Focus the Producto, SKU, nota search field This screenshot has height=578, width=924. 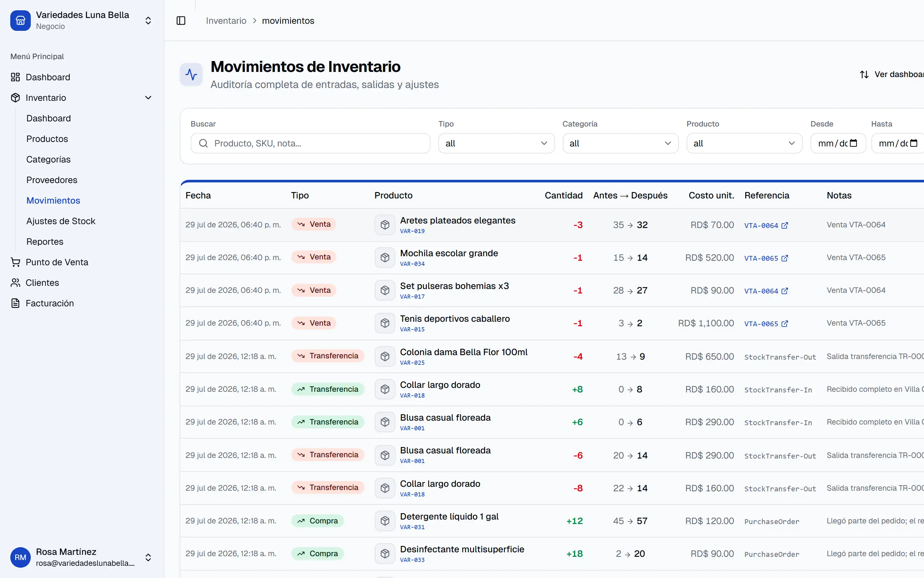point(311,143)
